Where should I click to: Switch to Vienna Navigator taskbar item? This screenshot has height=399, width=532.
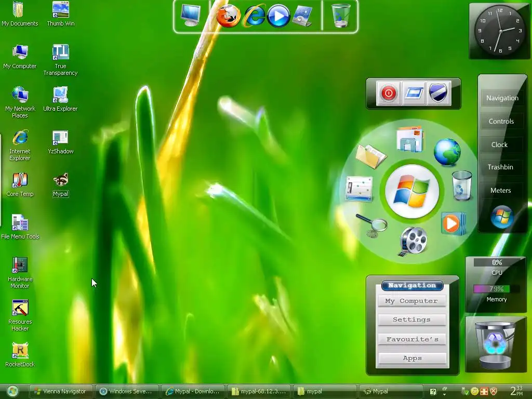click(x=61, y=391)
